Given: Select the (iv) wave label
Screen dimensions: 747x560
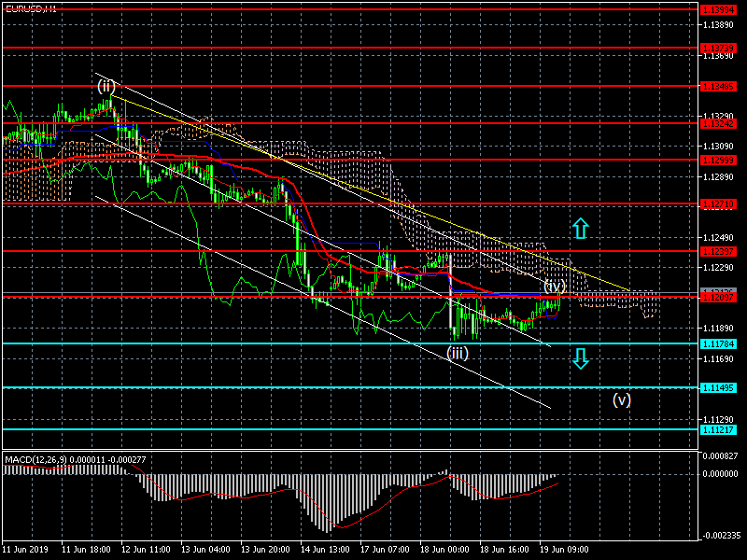Looking at the screenshot, I should point(555,287).
